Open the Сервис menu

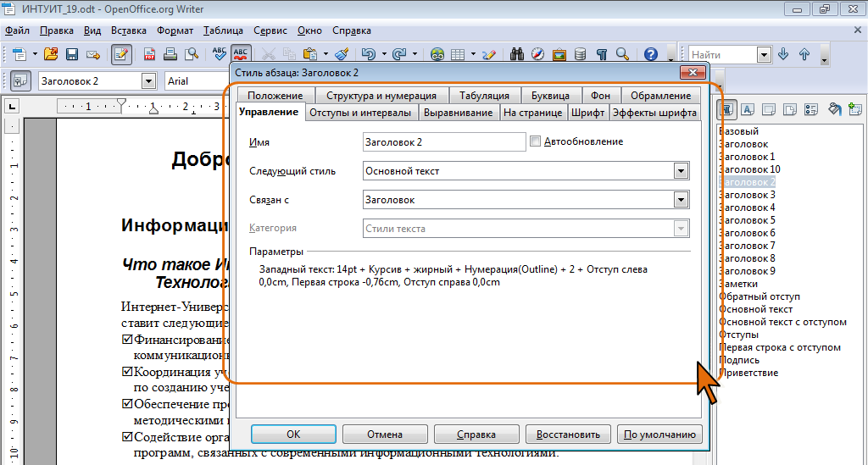coord(270,30)
